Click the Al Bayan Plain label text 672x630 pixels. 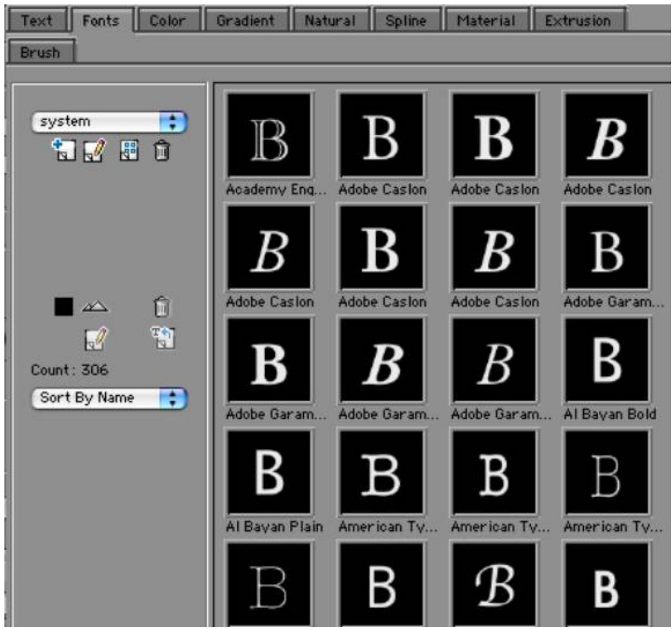[274, 526]
